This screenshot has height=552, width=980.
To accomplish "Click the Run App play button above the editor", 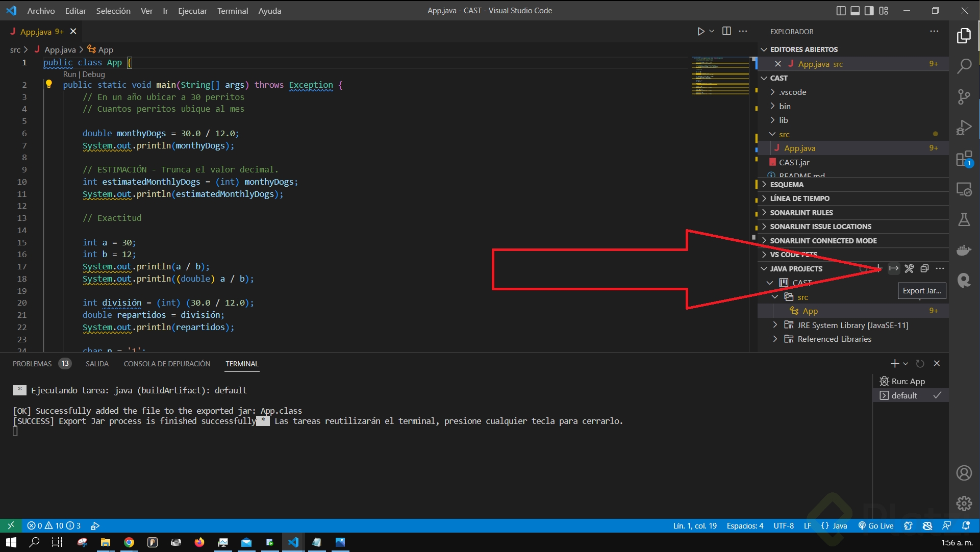I will [x=701, y=31].
